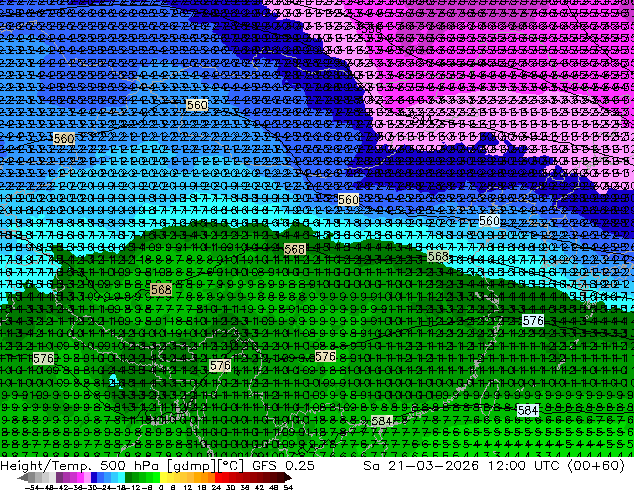Click the legend value "0"
The height and width of the screenshot is (490, 634).
pos(161,487)
